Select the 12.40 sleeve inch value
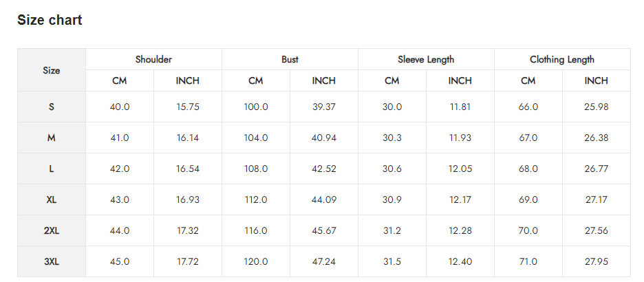Viewport: 644px width, 282px height. 460,262
